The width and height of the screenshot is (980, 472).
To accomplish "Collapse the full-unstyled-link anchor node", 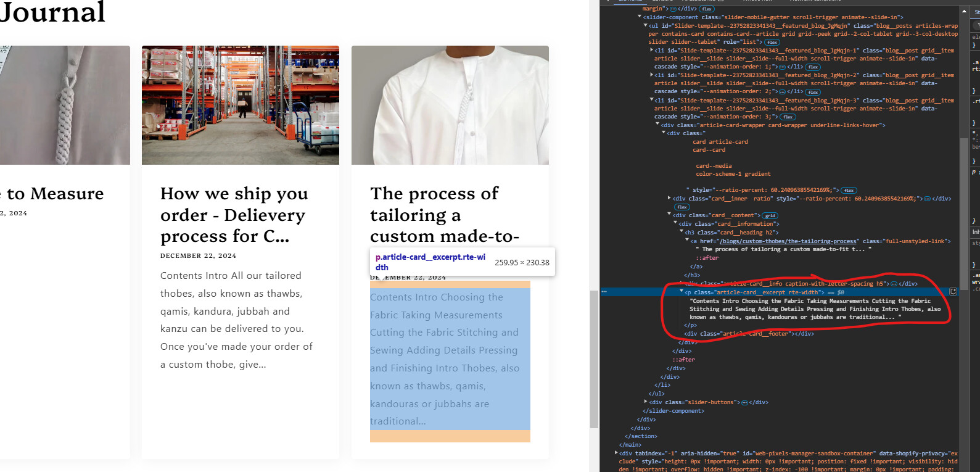I will tap(687, 241).
